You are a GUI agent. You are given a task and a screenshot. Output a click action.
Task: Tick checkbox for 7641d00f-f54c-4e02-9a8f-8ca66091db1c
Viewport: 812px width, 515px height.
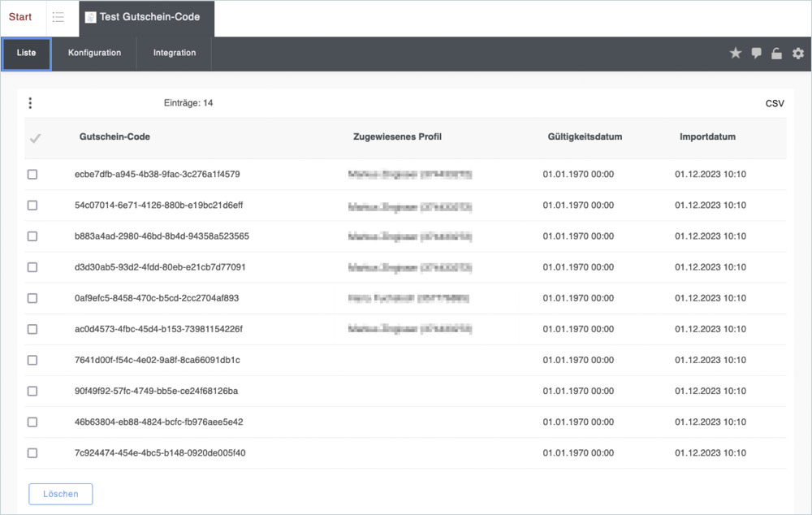(x=32, y=360)
